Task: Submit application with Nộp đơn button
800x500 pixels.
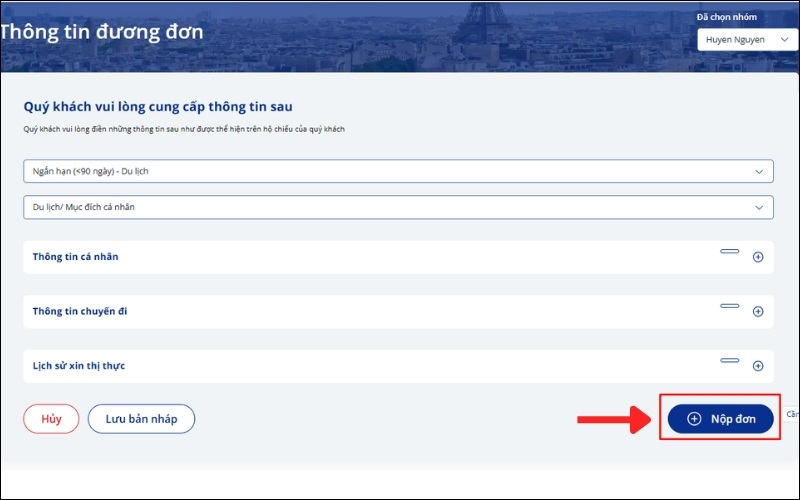Action: point(721,419)
